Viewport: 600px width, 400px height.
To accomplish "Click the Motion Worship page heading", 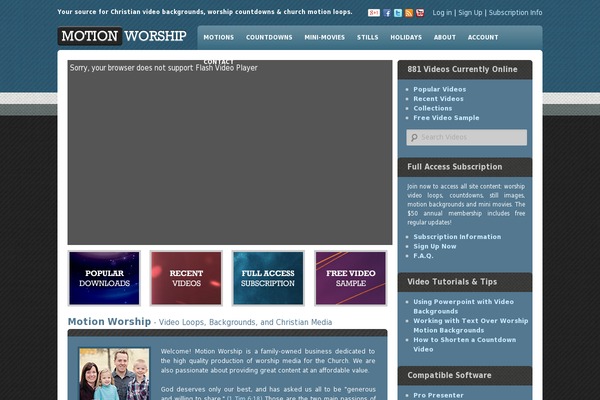I will pos(109,322).
